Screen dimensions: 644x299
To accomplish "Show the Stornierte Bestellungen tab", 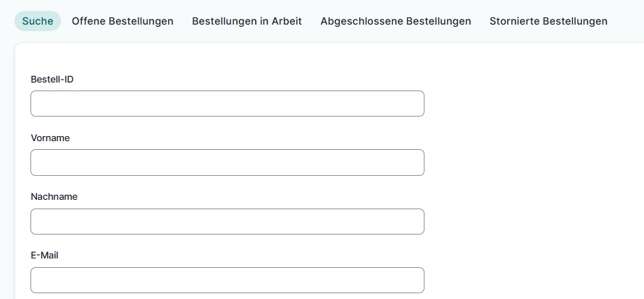I will (548, 21).
